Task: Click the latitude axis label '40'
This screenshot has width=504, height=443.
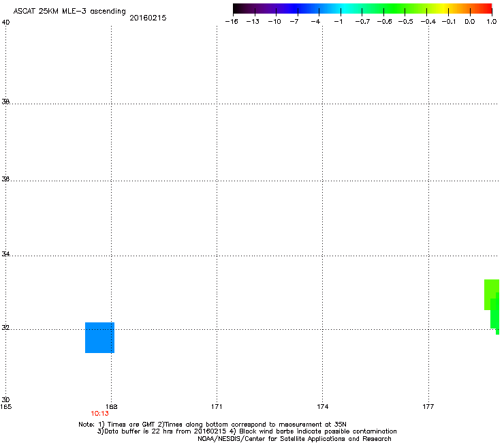Action: pos(5,22)
